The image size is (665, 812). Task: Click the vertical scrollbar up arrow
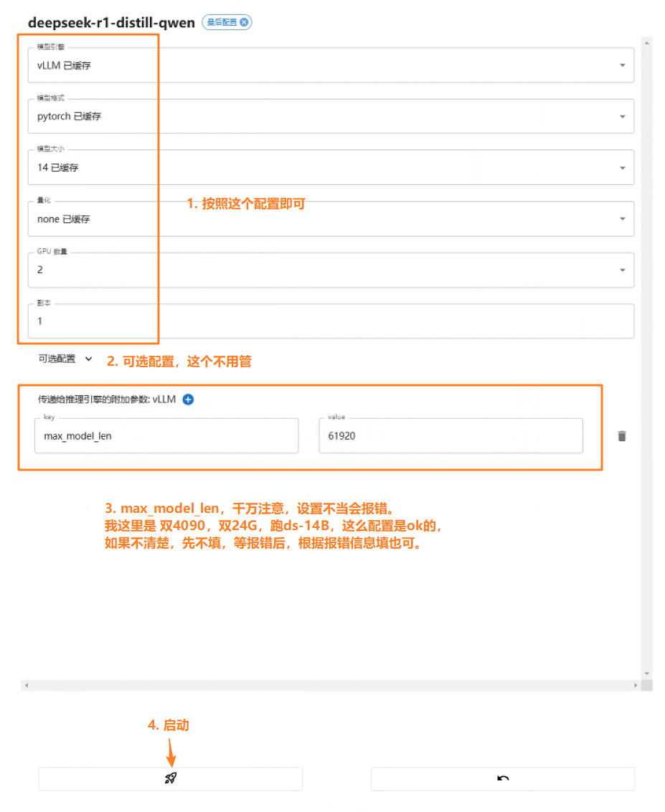point(647,43)
